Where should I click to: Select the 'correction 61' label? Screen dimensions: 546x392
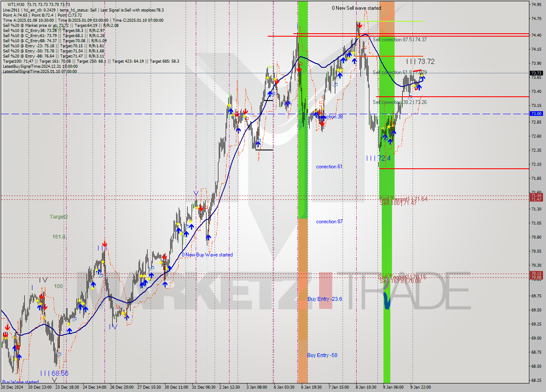(329, 167)
